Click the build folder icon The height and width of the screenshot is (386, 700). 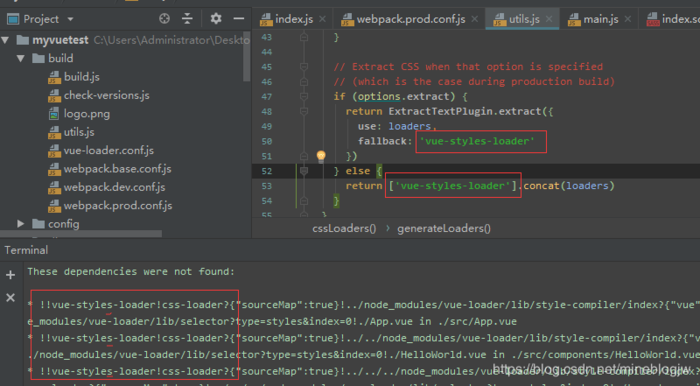pos(38,58)
